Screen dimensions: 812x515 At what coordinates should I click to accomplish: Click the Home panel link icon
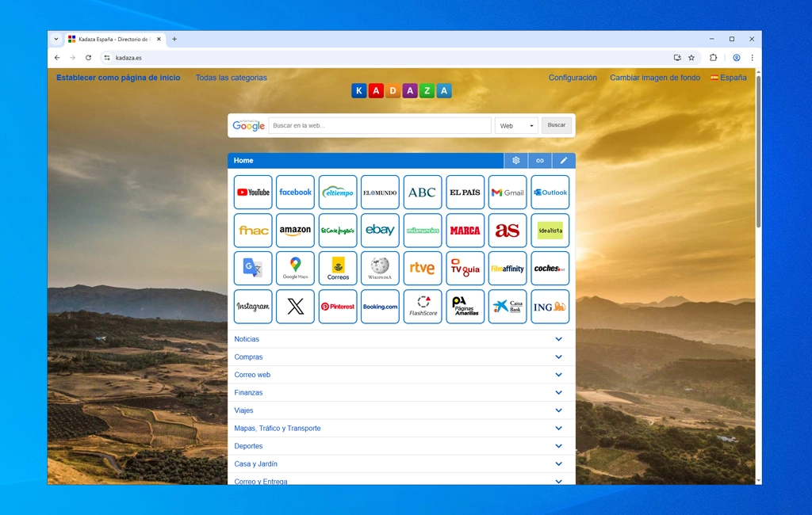click(x=539, y=161)
